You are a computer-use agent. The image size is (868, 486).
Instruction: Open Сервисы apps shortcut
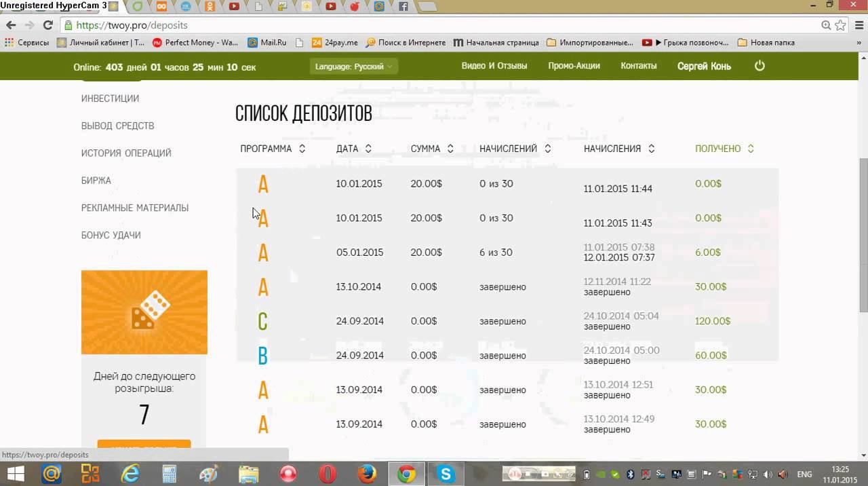pos(27,42)
